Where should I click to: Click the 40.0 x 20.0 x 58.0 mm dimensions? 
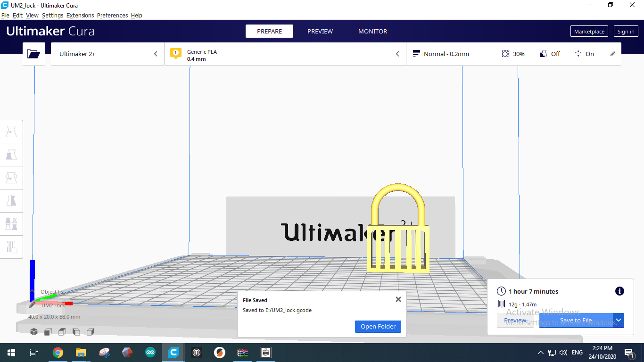coord(54,317)
